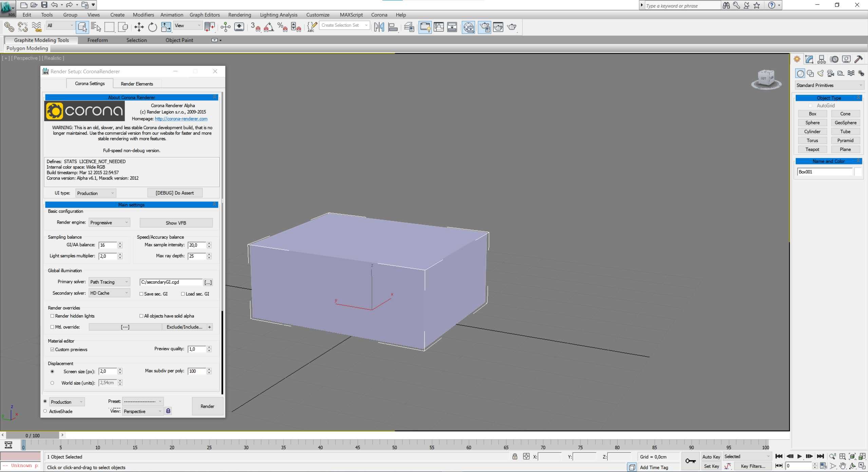Create a Teapot primitive button

click(812, 149)
